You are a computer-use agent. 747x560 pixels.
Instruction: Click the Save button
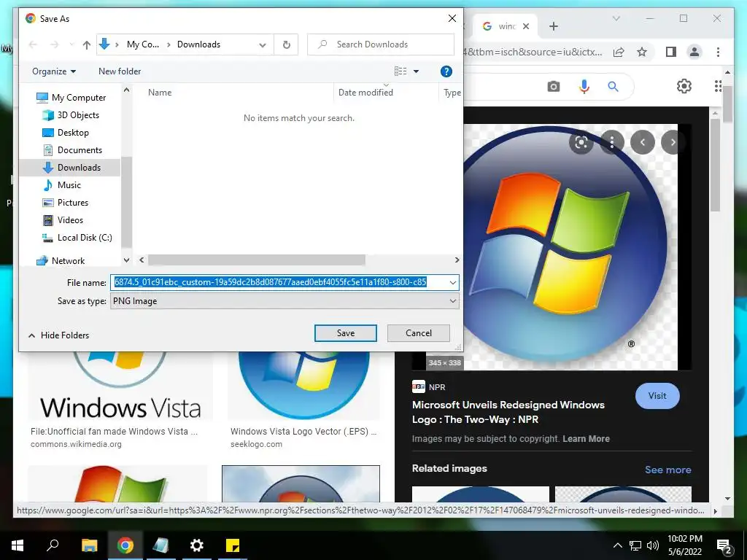(345, 333)
